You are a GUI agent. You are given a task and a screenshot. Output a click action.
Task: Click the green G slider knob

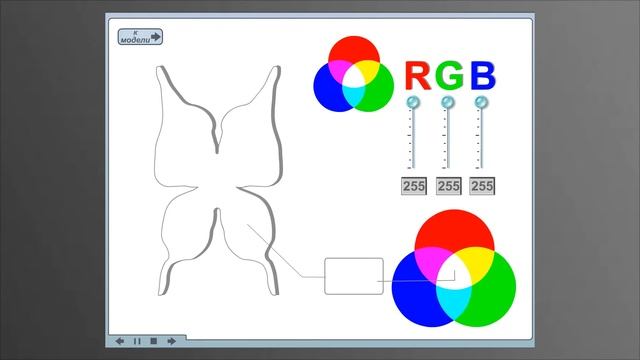[448, 102]
